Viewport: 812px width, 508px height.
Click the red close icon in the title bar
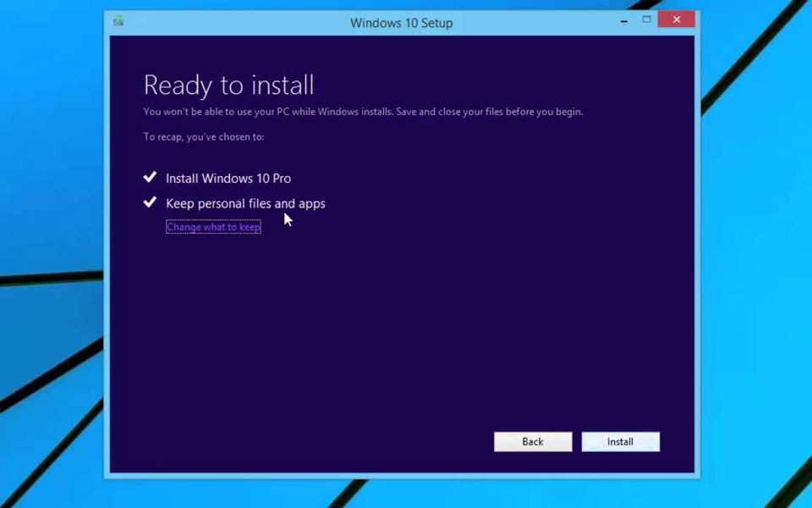click(x=675, y=19)
